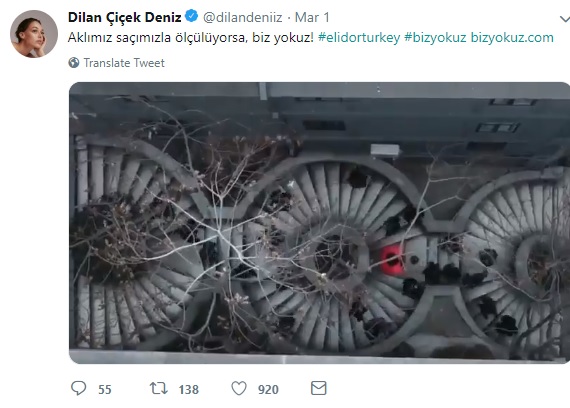
Task: Click the 920 likes count
Action: (x=268, y=389)
